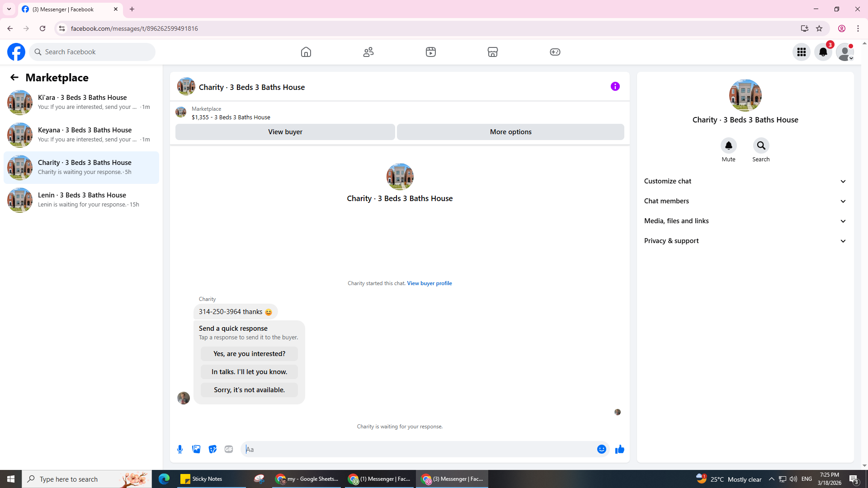868x488 pixels.
Task: Open Facebook notifications bell
Action: (x=823, y=52)
